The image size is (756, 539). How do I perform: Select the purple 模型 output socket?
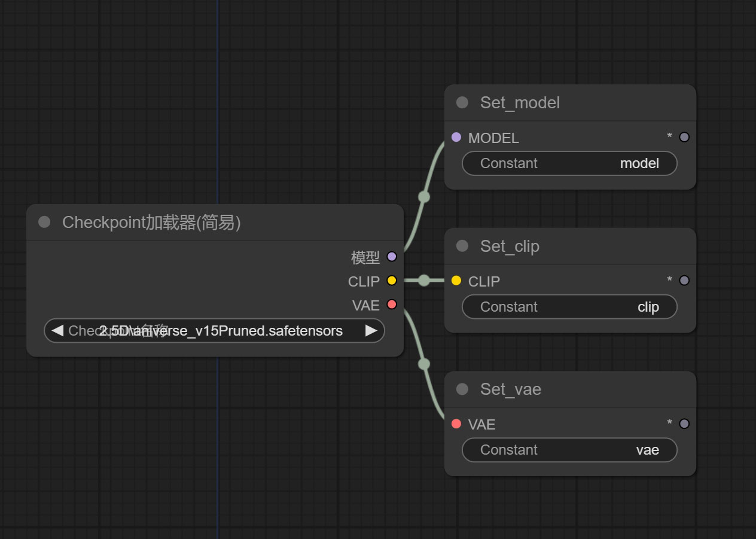pyautogui.click(x=392, y=257)
